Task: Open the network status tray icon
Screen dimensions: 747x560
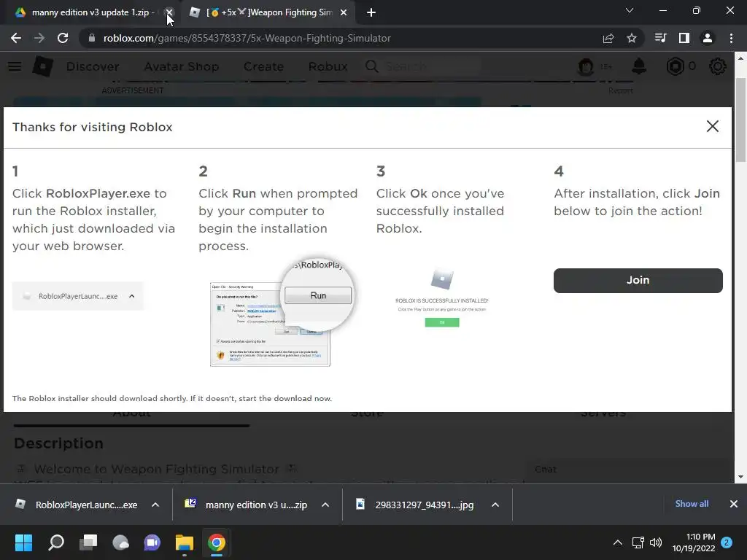Action: 638,542
